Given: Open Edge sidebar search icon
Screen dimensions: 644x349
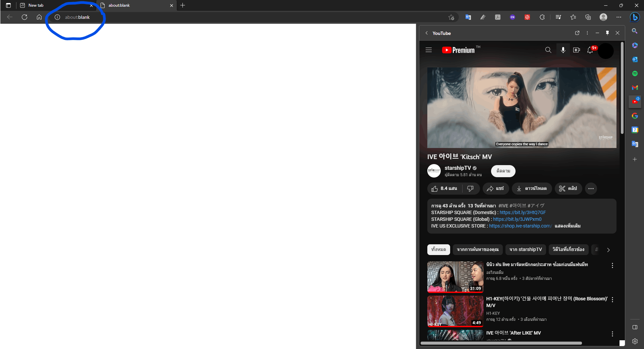Looking at the screenshot, I should (635, 31).
